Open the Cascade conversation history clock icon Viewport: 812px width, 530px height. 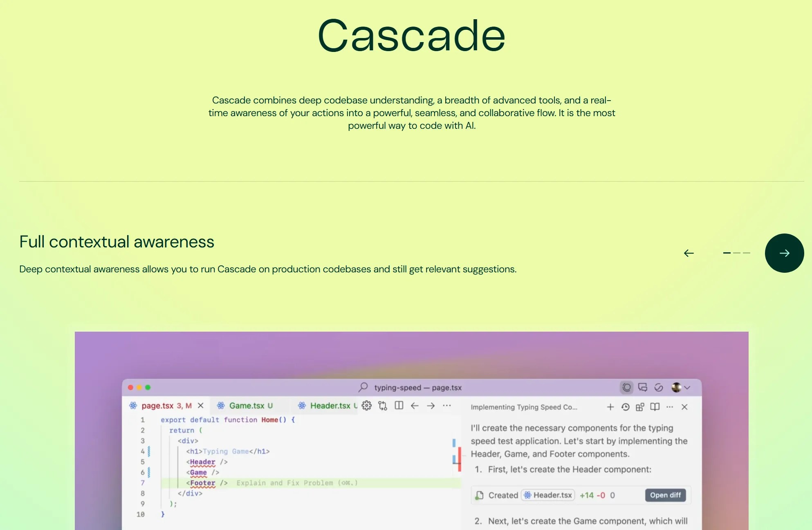pyautogui.click(x=626, y=407)
